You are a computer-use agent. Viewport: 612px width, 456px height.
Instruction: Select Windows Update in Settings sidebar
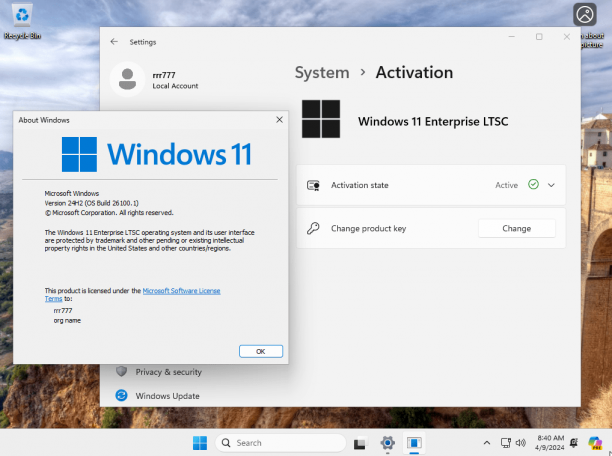pos(167,396)
